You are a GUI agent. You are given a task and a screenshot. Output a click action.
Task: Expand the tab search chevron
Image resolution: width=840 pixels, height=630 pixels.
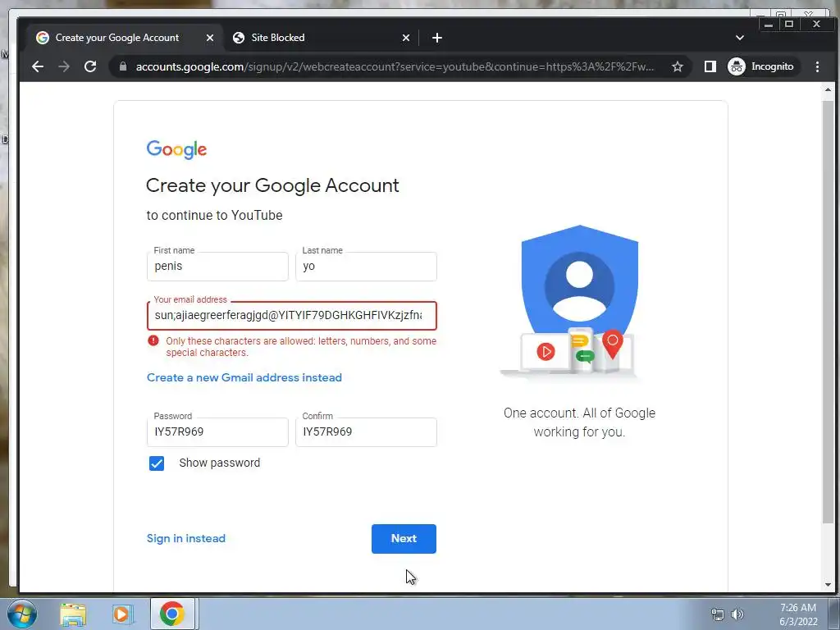(x=739, y=38)
